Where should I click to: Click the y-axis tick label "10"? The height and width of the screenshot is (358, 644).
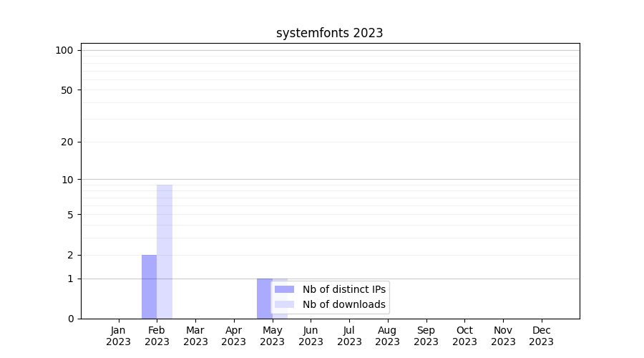67,180
